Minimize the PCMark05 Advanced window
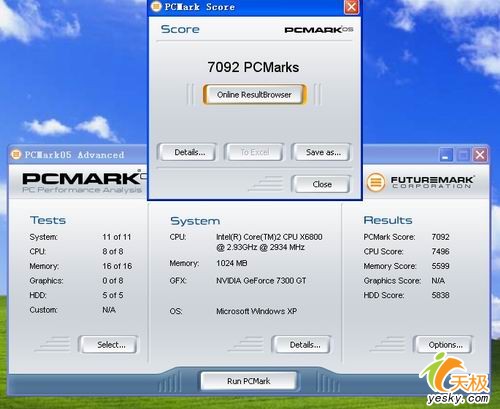 click(x=446, y=155)
